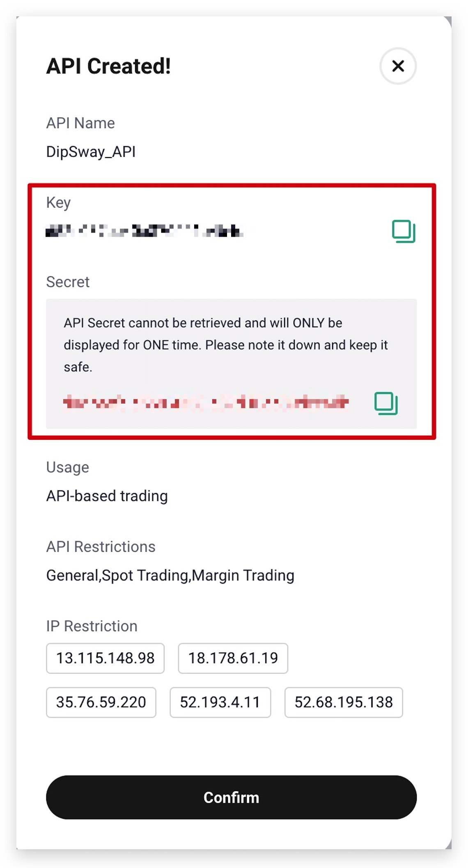This screenshot has height=868, width=468.
Task: Select IP address 13.115.148.98
Action: [105, 658]
